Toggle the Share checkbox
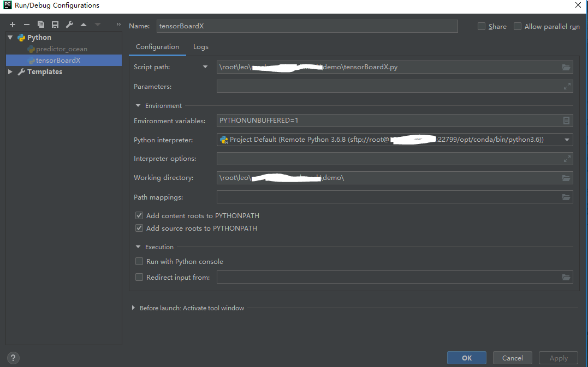This screenshot has width=588, height=367. tap(482, 26)
